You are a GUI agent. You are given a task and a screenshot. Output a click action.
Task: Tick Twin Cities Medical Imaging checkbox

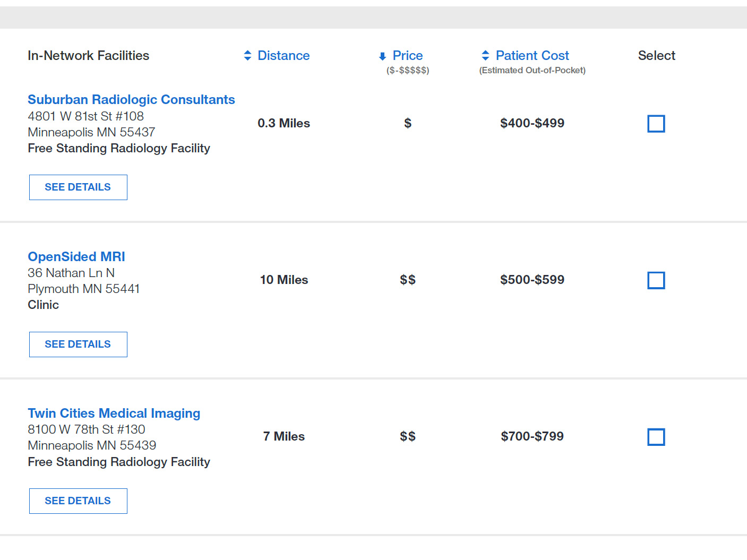[656, 437]
